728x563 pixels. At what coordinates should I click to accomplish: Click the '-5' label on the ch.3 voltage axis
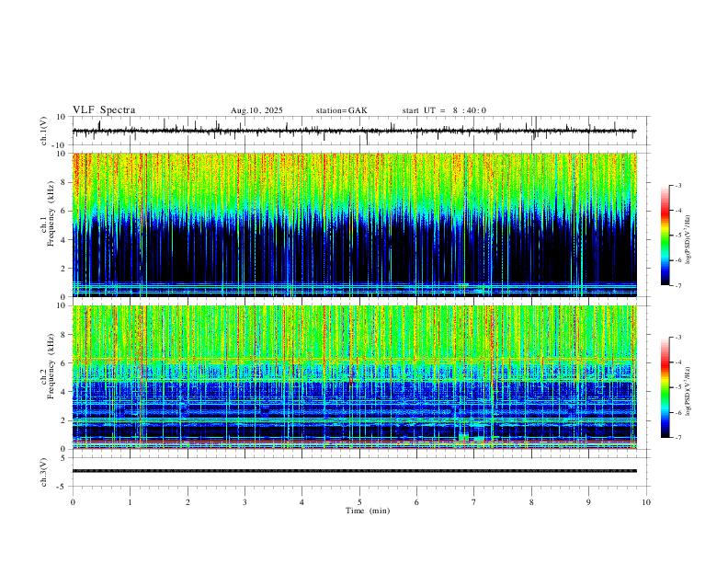pyautogui.click(x=63, y=487)
